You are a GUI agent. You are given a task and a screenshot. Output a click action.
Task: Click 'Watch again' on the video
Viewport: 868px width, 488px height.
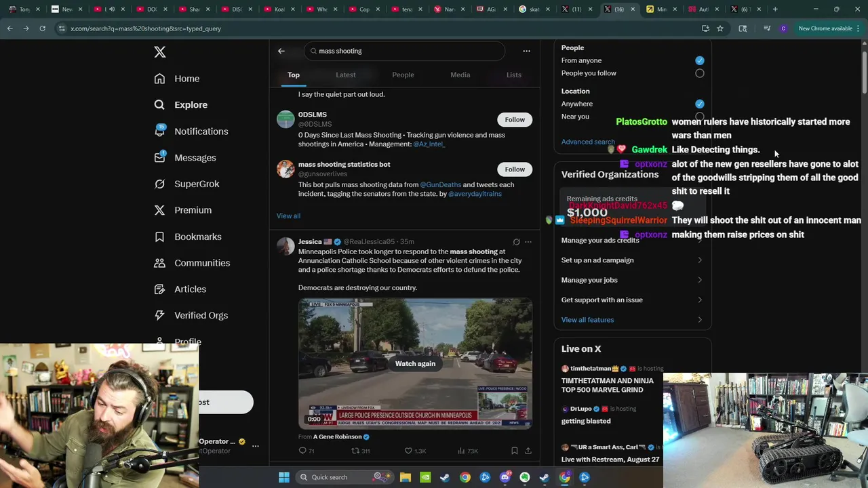415,364
